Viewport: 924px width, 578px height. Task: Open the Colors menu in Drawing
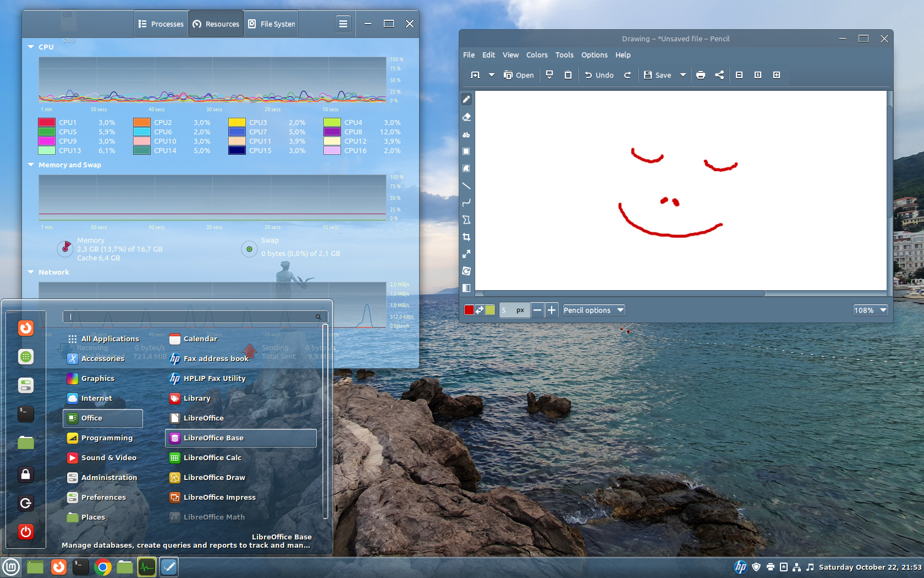[537, 55]
